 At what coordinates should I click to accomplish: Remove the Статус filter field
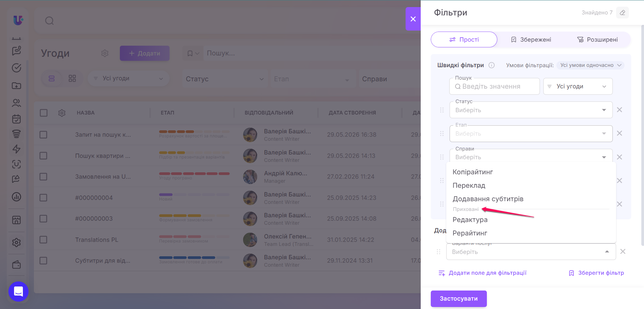(x=619, y=110)
